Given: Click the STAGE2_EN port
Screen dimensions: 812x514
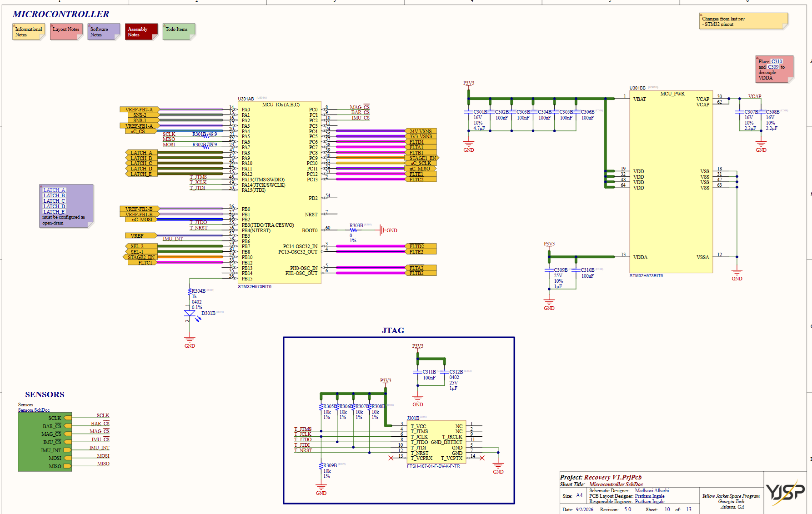Looking at the screenshot, I should tap(140, 257).
